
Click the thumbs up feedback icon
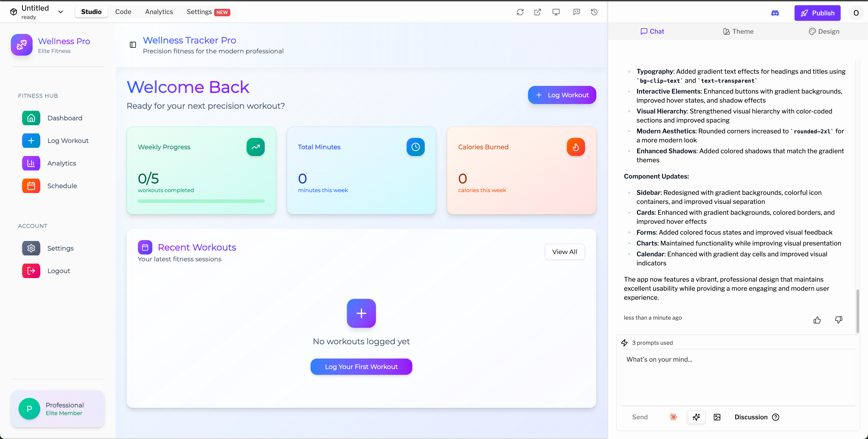point(817,320)
